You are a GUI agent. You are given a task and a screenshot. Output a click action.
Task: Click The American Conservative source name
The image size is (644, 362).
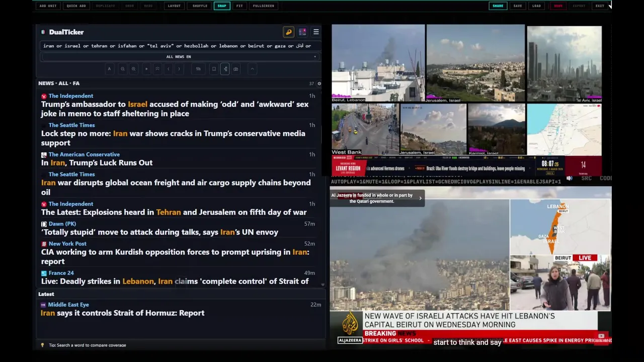tap(84, 154)
